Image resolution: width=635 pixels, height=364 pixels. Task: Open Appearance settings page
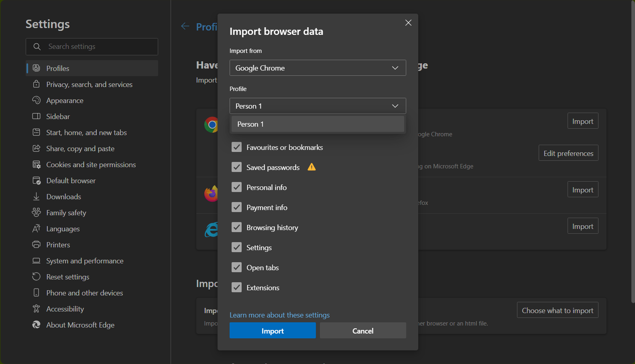pos(92,100)
